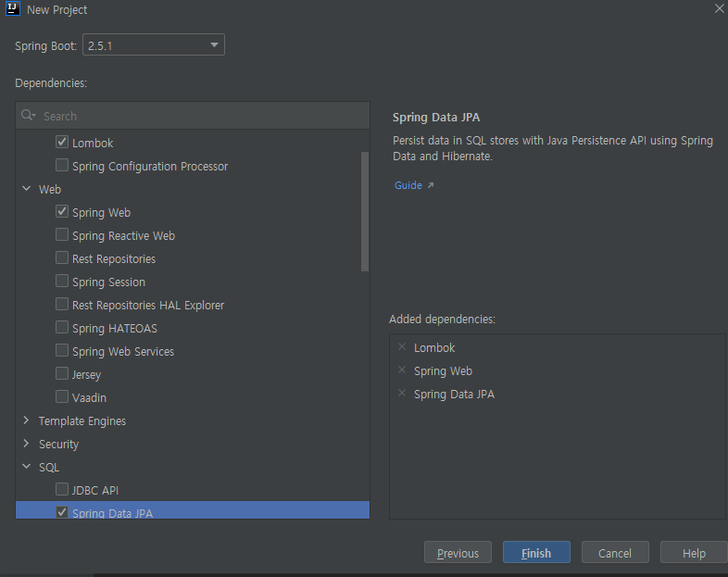Open the Guide link
The width and height of the screenshot is (728, 577).
click(x=413, y=185)
